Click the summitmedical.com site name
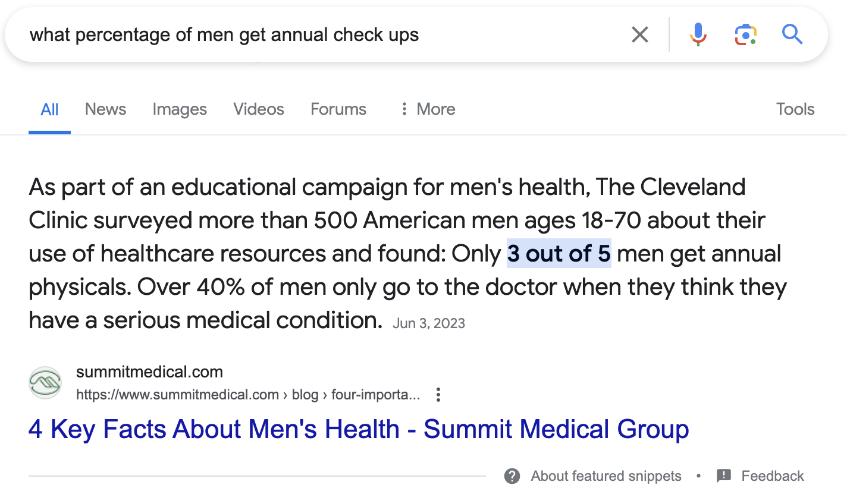 pyautogui.click(x=149, y=372)
